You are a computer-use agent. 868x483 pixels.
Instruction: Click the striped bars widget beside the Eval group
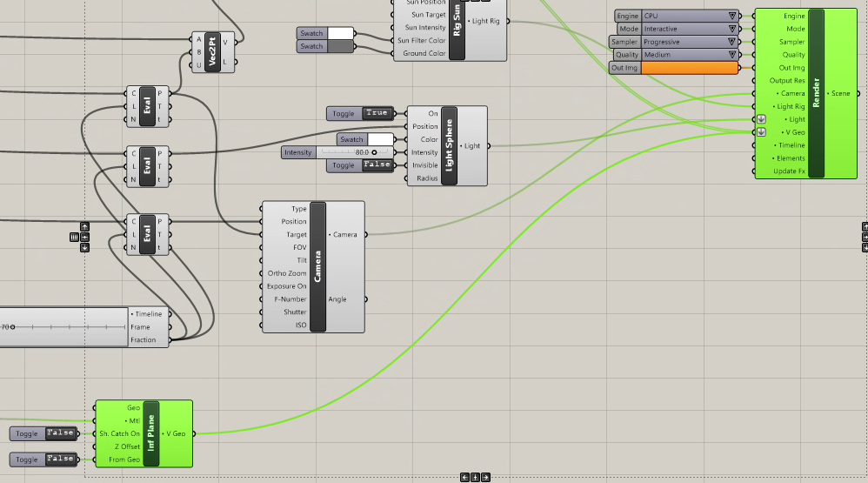[x=74, y=237]
